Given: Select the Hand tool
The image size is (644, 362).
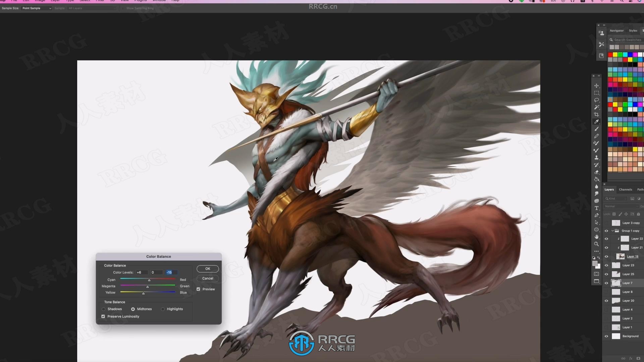Looking at the screenshot, I should coord(596,237).
